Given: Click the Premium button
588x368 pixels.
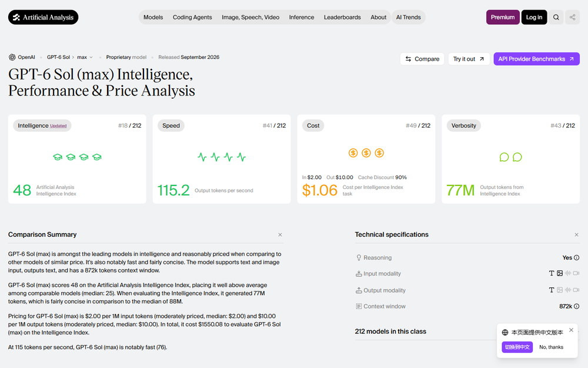Looking at the screenshot, I should click(x=503, y=17).
